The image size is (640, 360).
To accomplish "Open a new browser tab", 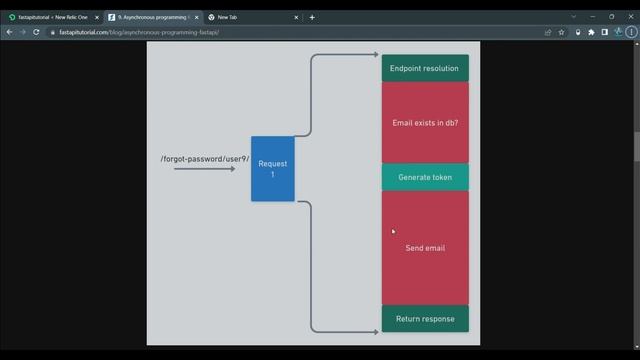I will pos(312,17).
